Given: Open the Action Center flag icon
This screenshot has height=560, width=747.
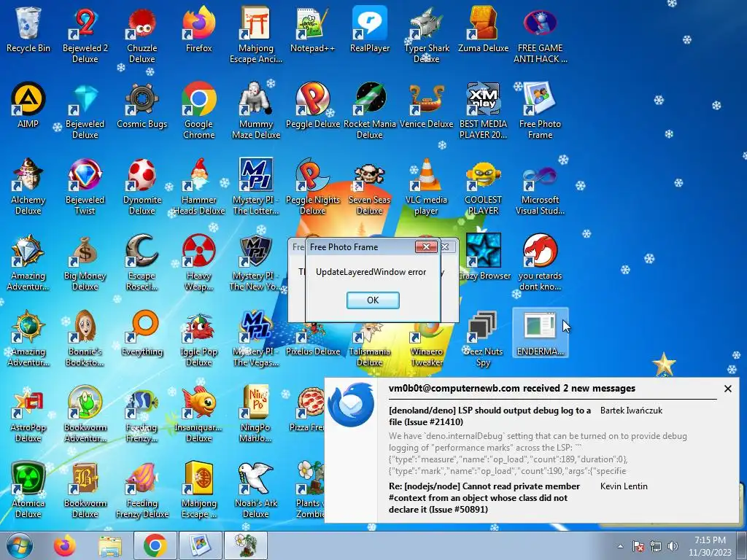Looking at the screenshot, I should pos(638,546).
